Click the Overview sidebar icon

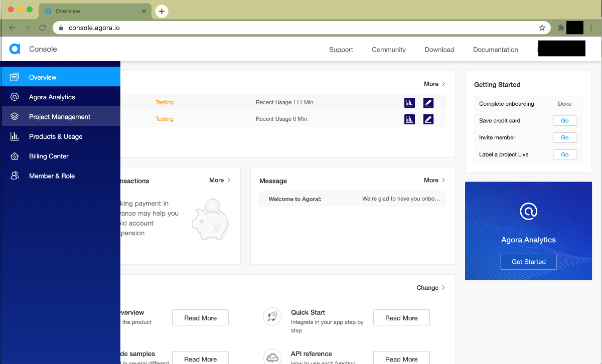point(15,77)
